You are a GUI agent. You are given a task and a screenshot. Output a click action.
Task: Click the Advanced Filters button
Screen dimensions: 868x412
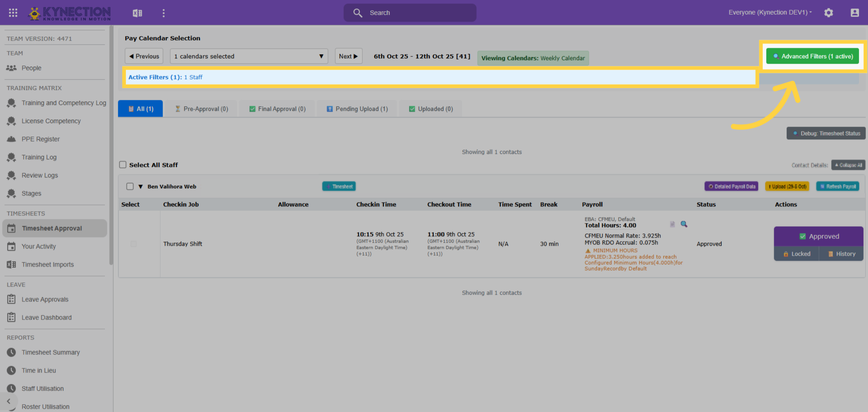(x=813, y=56)
